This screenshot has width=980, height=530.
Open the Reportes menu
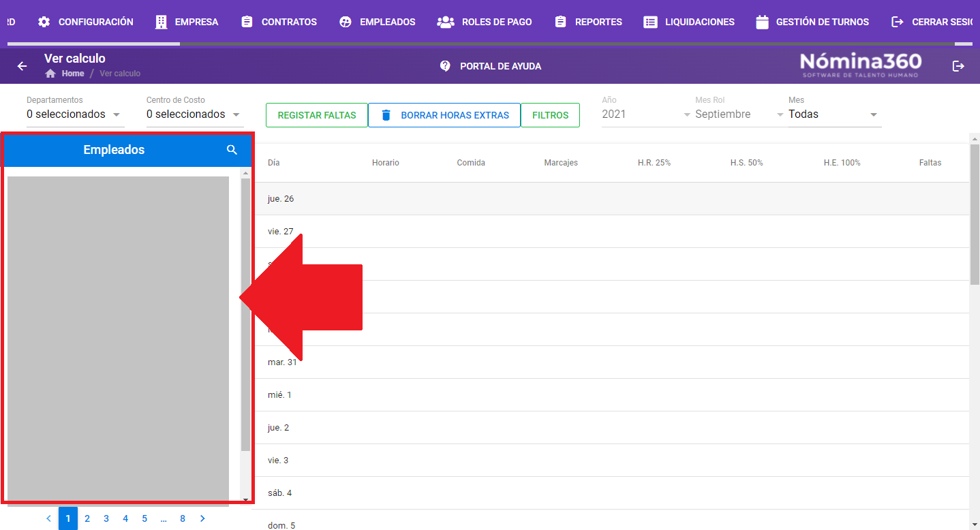pyautogui.click(x=589, y=22)
